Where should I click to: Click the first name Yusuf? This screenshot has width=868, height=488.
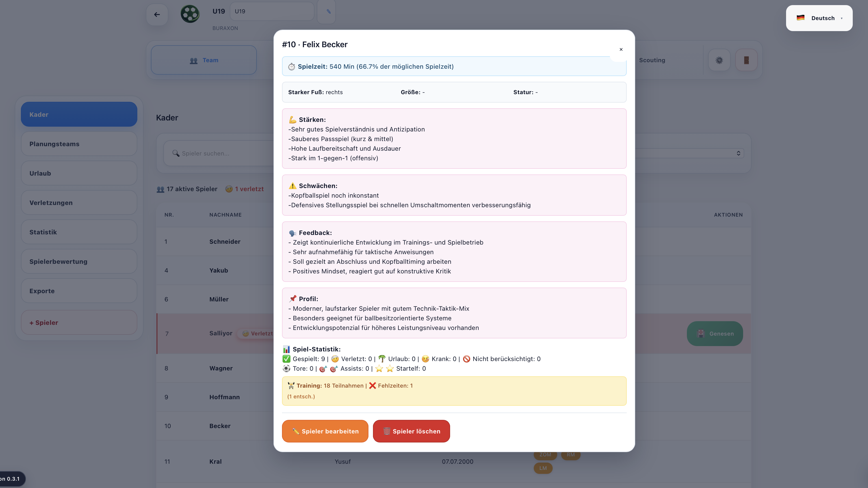coord(343,462)
